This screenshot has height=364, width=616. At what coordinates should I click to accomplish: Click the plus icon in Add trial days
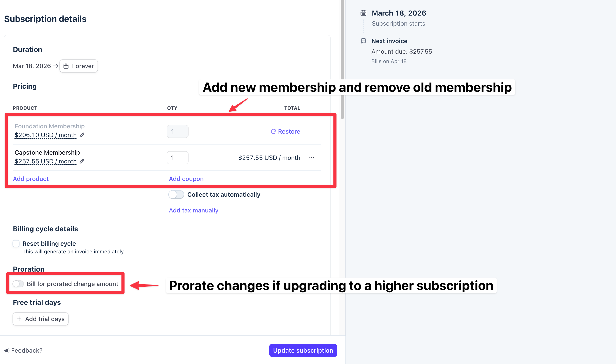[x=19, y=319]
